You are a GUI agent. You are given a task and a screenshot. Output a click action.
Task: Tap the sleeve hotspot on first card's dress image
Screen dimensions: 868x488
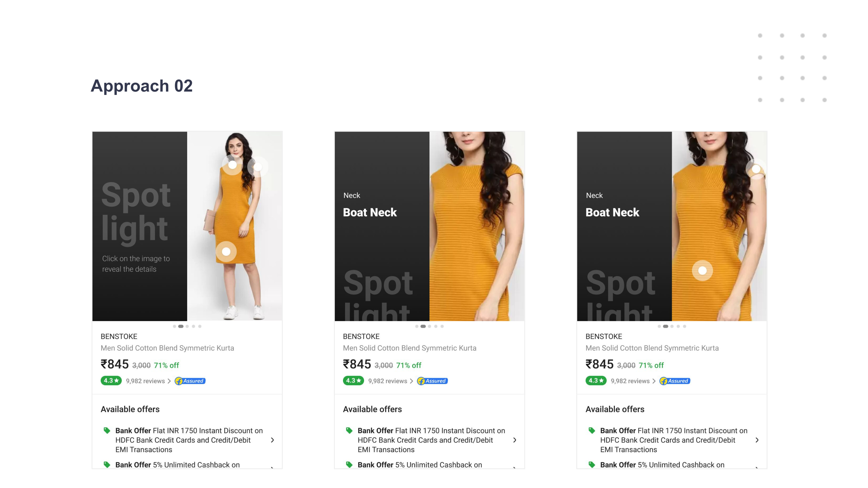258,166
